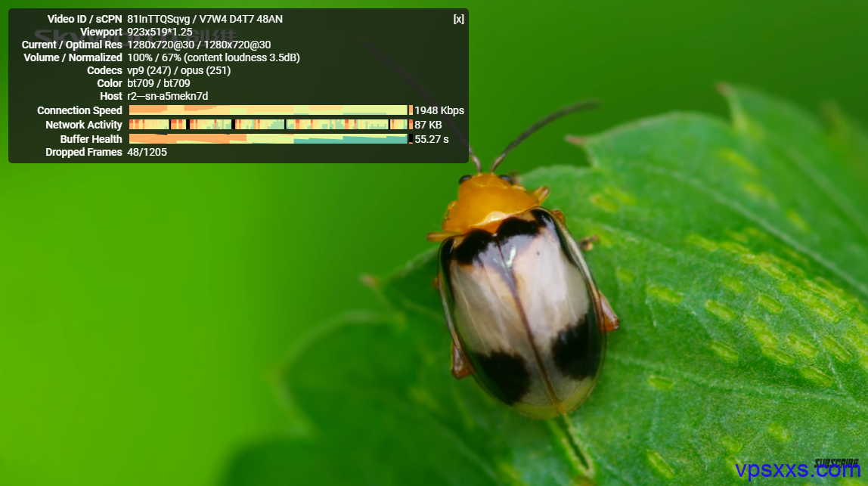Viewport: 868px width, 486px height.
Task: Click the Codecs label
Action: pyautogui.click(x=104, y=70)
